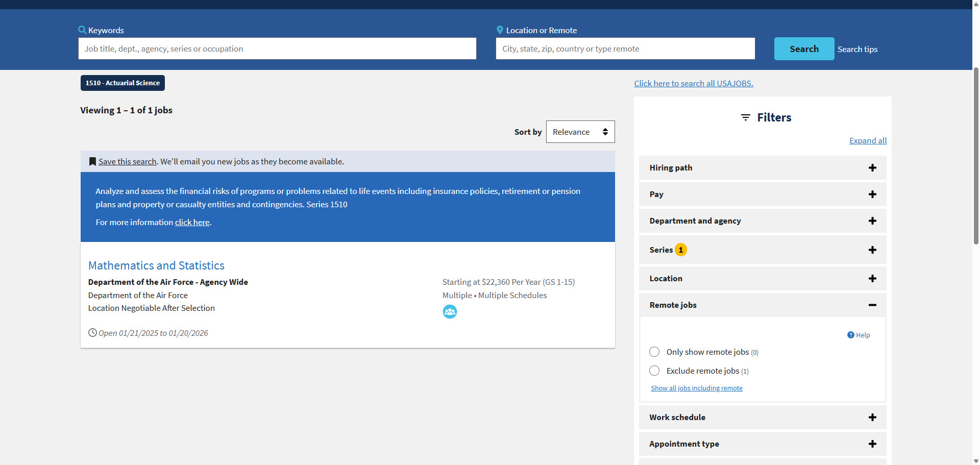Click the blue Search button

click(804, 48)
